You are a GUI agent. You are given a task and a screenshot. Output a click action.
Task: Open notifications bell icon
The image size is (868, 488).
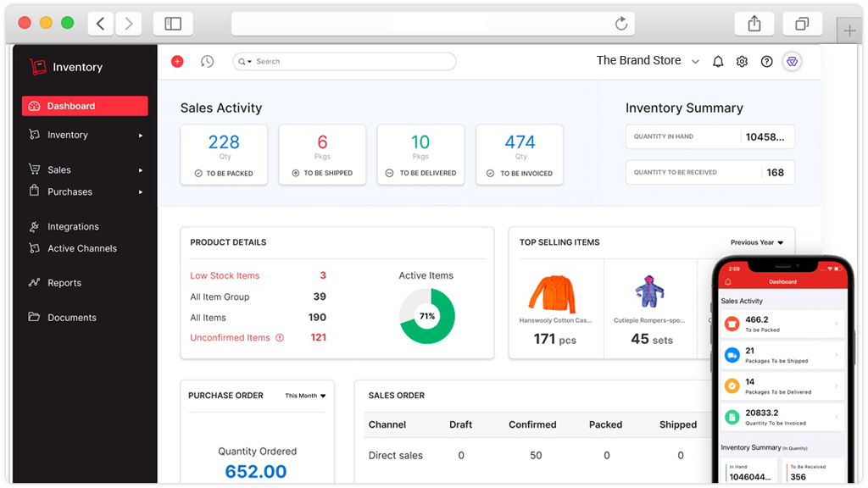tap(718, 62)
